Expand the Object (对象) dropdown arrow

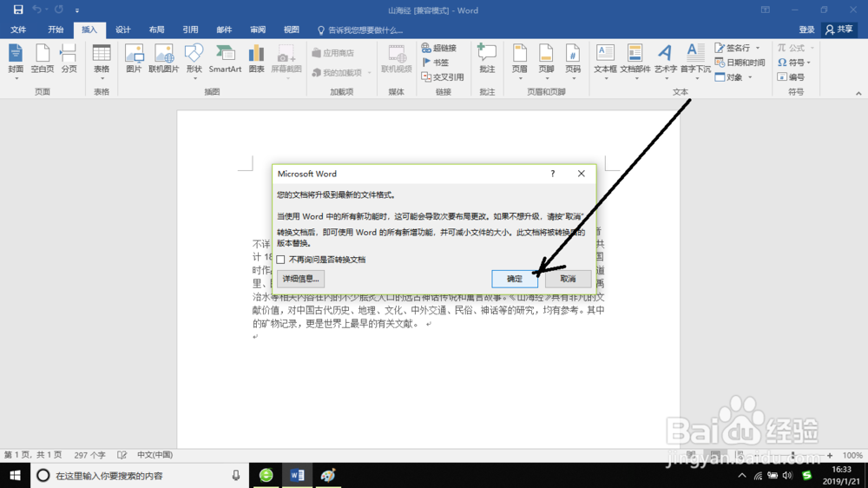click(750, 77)
